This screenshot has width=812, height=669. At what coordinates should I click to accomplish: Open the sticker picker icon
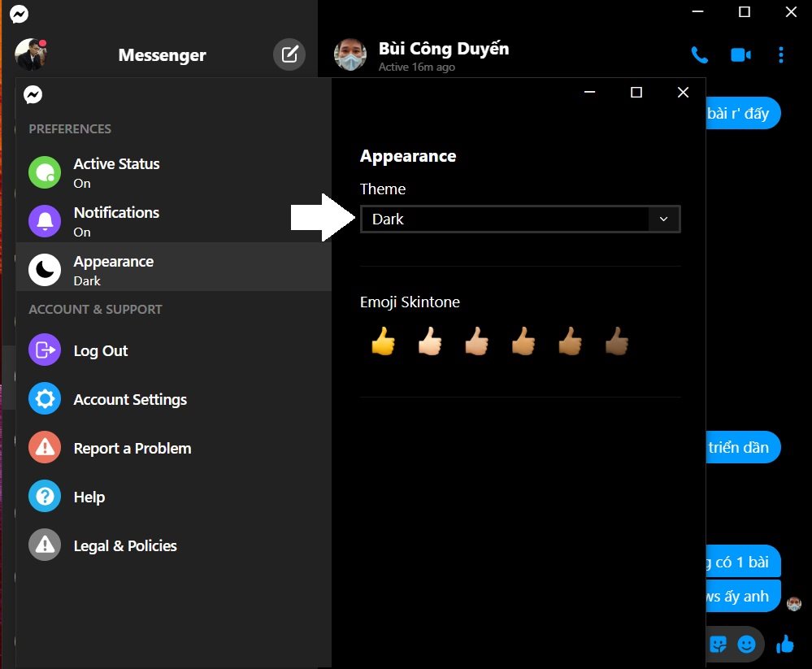(x=718, y=645)
